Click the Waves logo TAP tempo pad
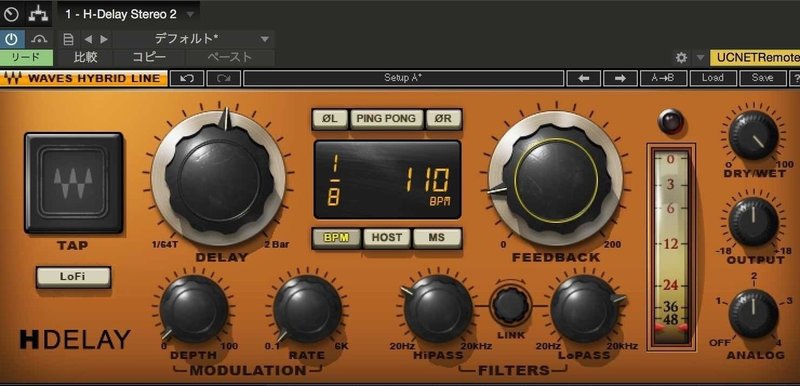The width and height of the screenshot is (800, 386). (74, 183)
